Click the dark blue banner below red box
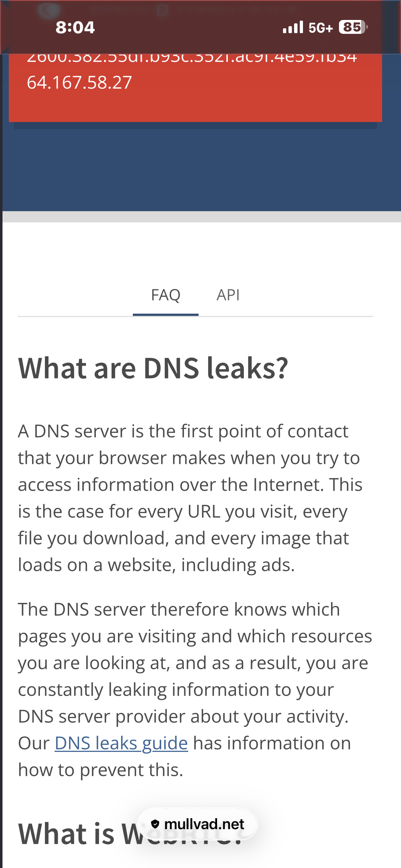401x868 pixels. pos(200,171)
